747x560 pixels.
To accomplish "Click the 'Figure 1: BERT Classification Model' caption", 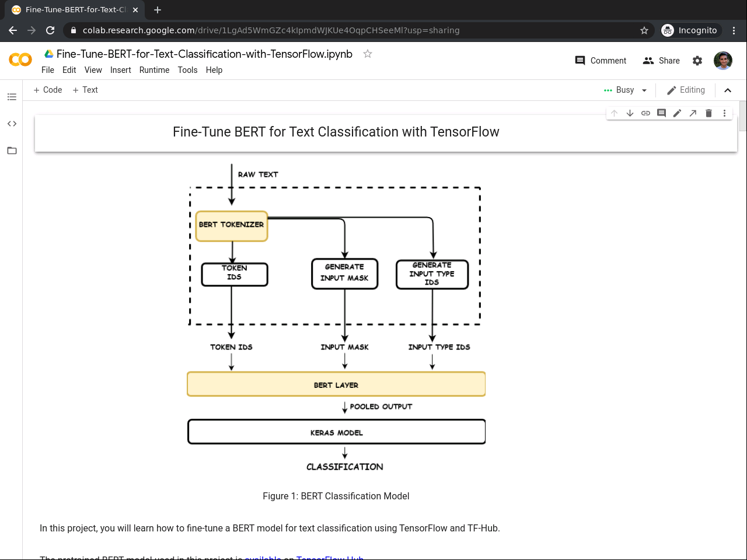I will coord(336,496).
